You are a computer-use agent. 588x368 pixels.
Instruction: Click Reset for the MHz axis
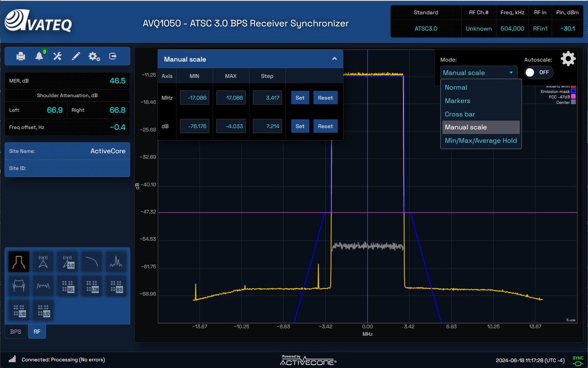(x=325, y=98)
